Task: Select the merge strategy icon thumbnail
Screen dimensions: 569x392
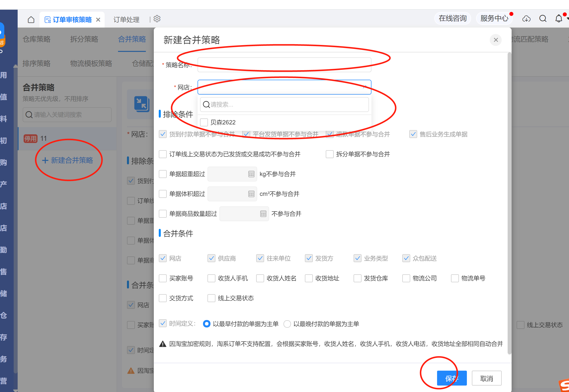Action: click(x=142, y=104)
